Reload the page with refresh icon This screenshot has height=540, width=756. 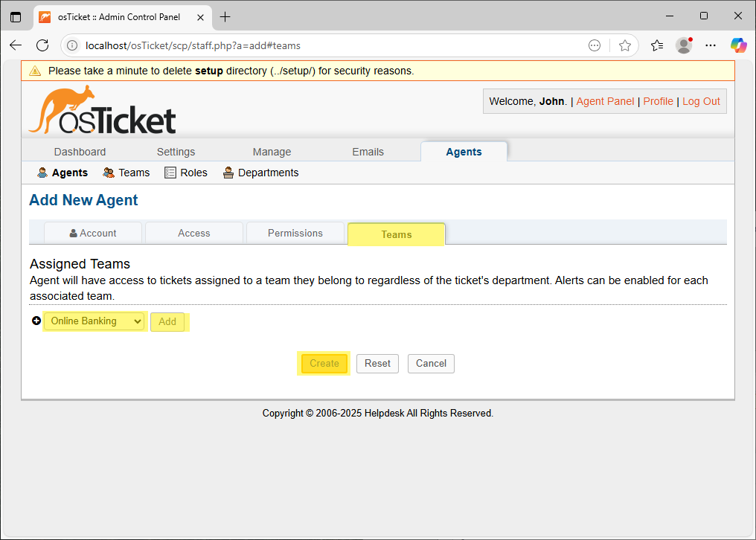pos(42,45)
